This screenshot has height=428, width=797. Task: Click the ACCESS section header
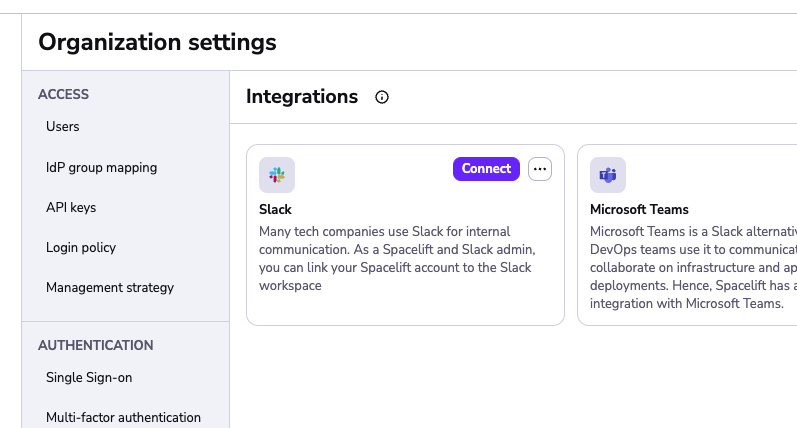[63, 94]
